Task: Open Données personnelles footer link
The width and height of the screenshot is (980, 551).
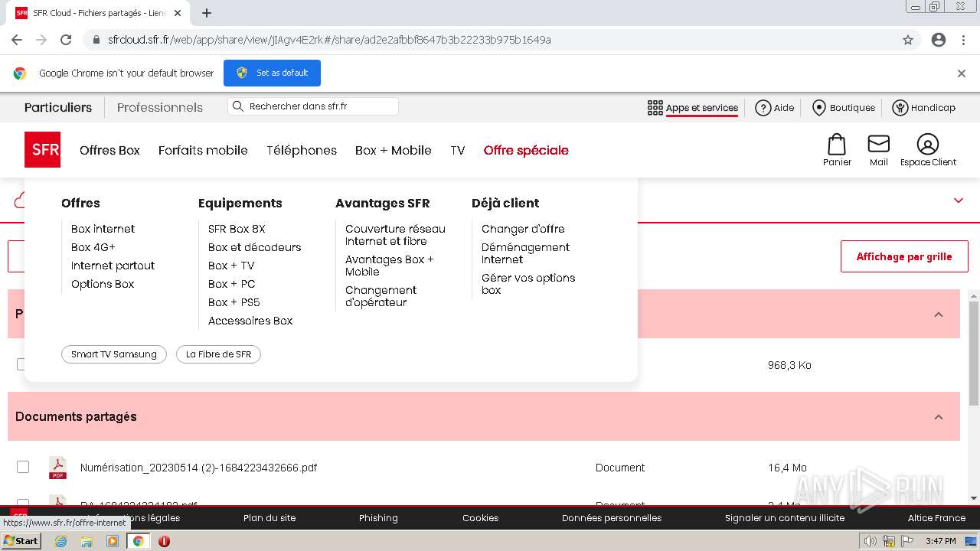Action: 612,518
